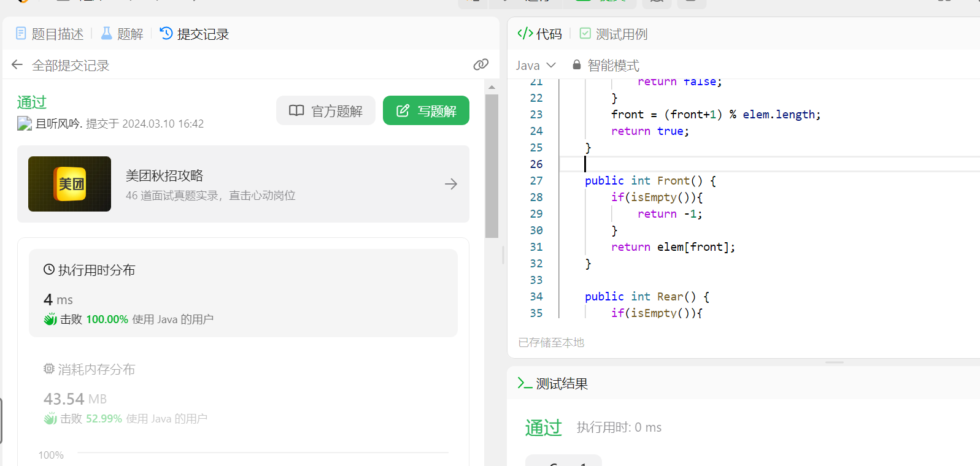Click the 已存储至本地 status text
Image resolution: width=980 pixels, height=466 pixels.
551,342
